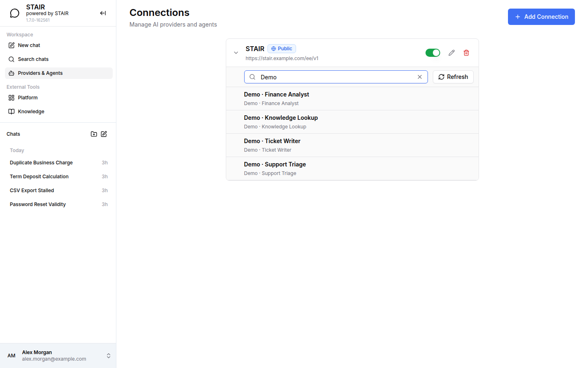588x368 pixels.
Task: Click the AM user avatar
Action: pyautogui.click(x=11, y=356)
